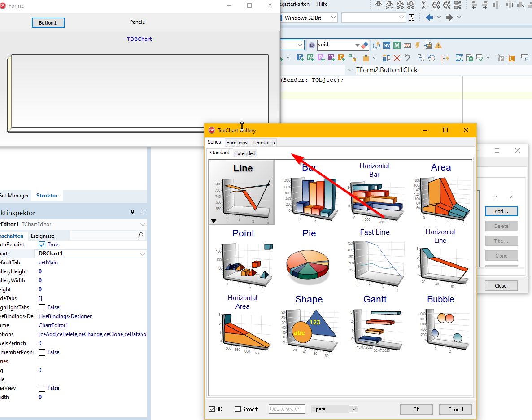Click the align right edges icon
Screen dimensions: 532x420
(x=485, y=5)
